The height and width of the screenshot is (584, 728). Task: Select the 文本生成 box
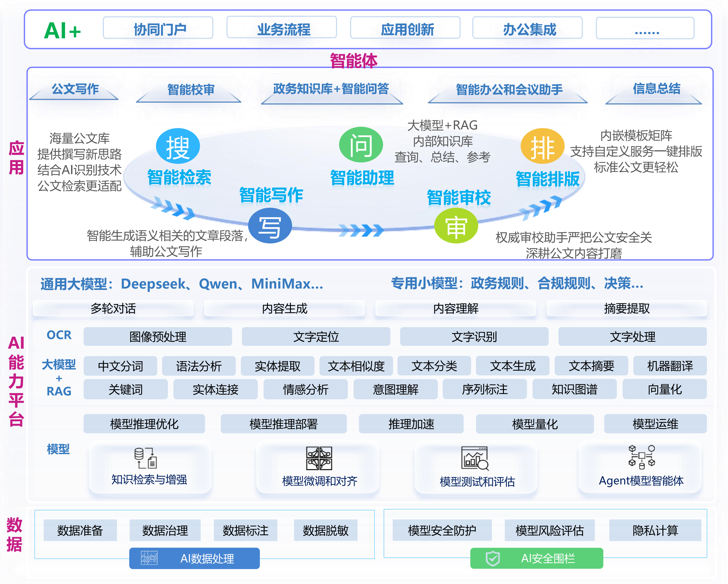(513, 366)
